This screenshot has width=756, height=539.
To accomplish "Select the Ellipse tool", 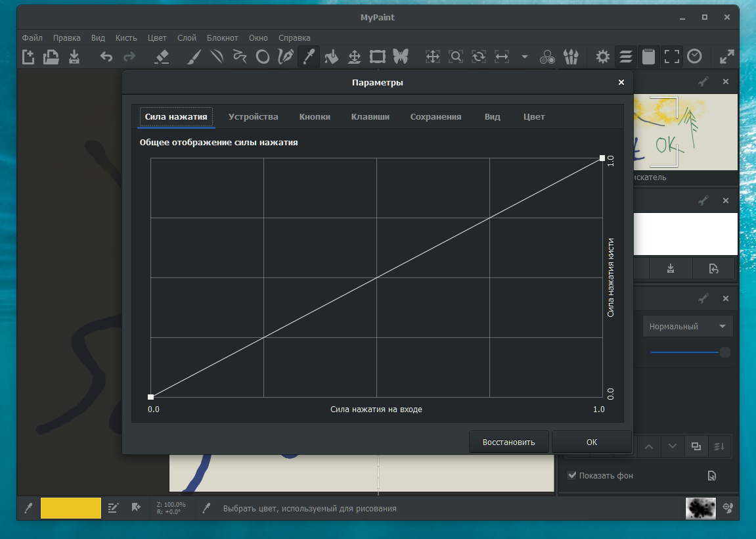I will click(263, 57).
